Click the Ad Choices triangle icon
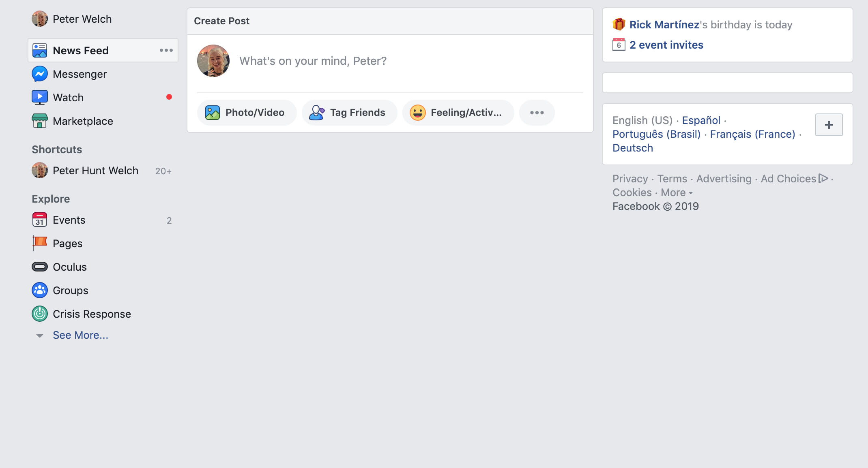 [x=823, y=178]
